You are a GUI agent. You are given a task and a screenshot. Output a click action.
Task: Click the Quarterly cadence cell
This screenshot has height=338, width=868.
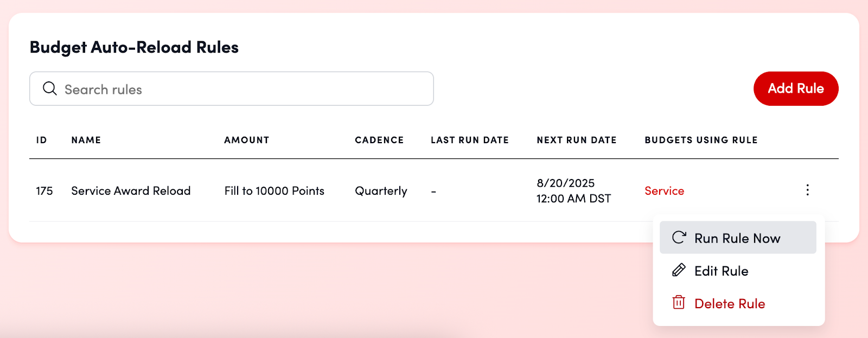(x=381, y=191)
